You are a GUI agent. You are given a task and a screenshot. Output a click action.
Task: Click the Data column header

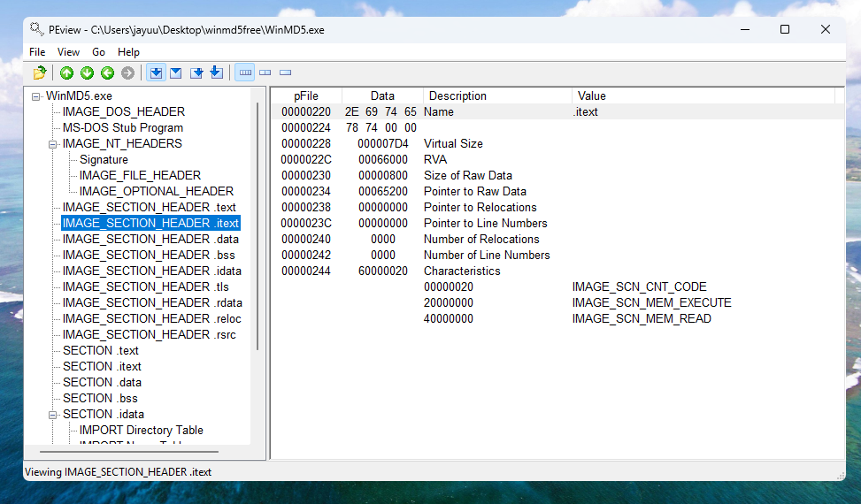click(382, 96)
